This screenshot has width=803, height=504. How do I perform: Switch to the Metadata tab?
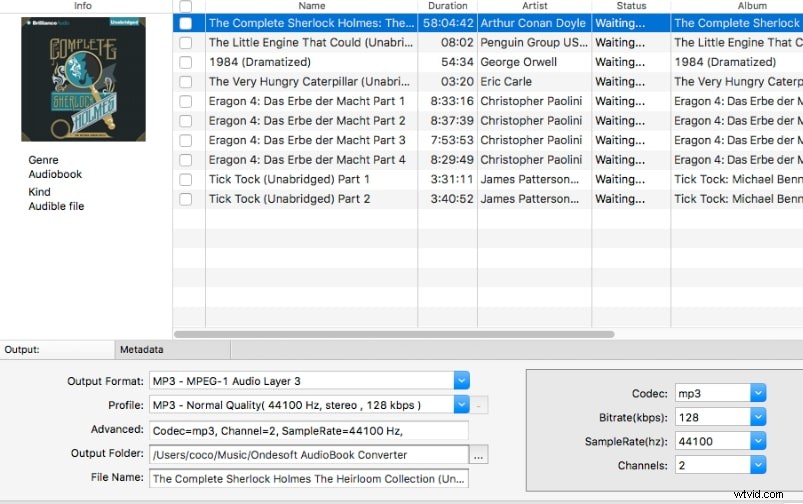(x=173, y=350)
